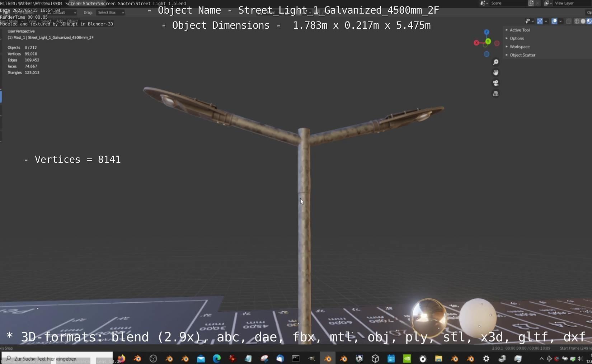Click the new scene copy icon
Viewport: 592px width, 364px height.
[x=531, y=3]
